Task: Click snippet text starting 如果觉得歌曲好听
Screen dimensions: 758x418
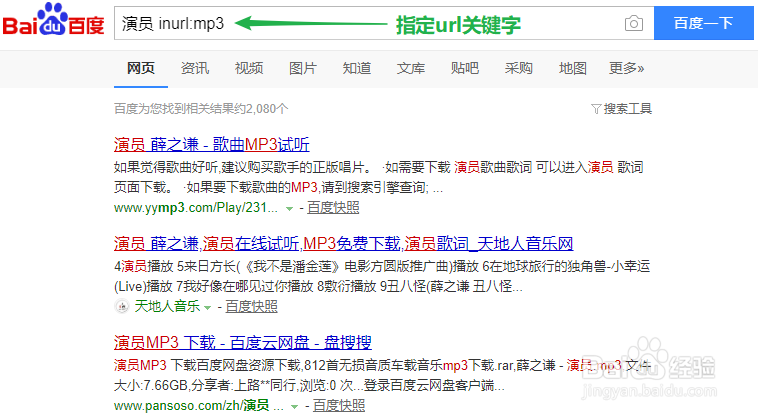Action: [x=379, y=177]
